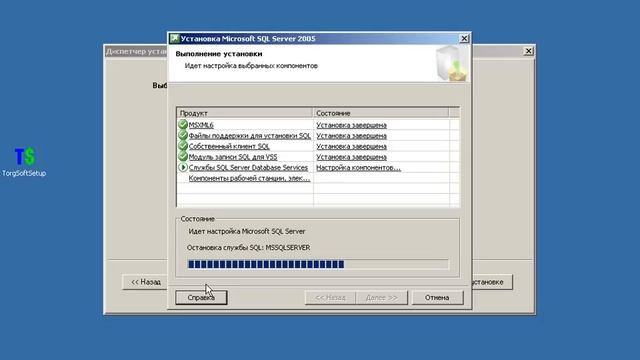Close the background Диспетчер установки window
Image resolution: width=640 pixels, height=360 pixels.
pos(528,51)
